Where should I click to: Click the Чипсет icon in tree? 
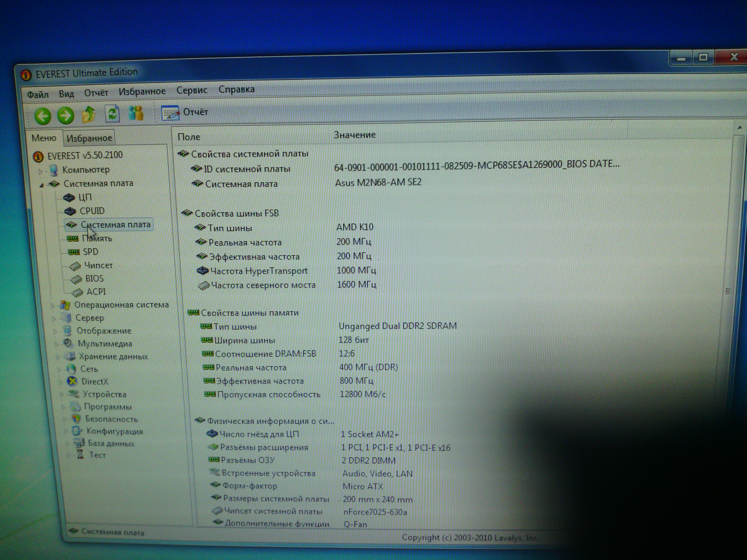point(75,266)
